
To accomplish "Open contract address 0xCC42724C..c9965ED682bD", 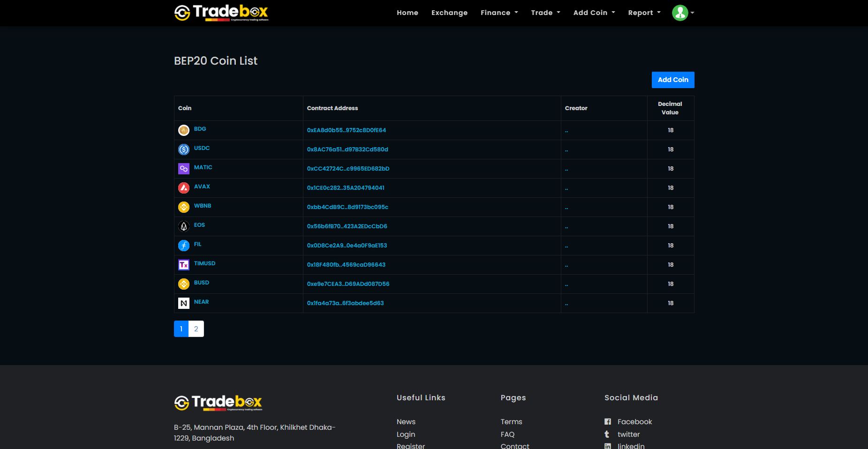I will click(348, 169).
